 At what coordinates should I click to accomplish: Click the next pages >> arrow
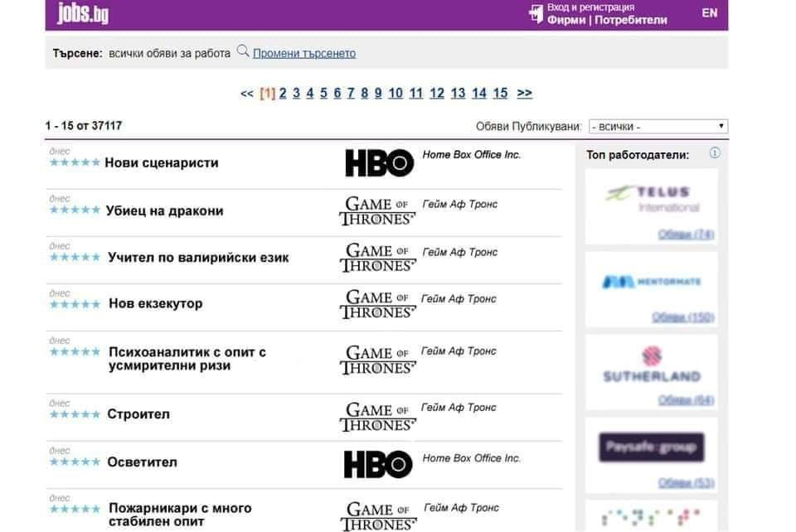coord(524,94)
